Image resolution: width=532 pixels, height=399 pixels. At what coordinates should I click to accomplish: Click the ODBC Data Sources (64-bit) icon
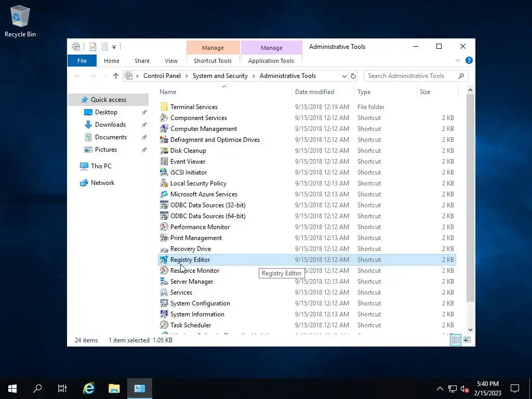tap(164, 216)
